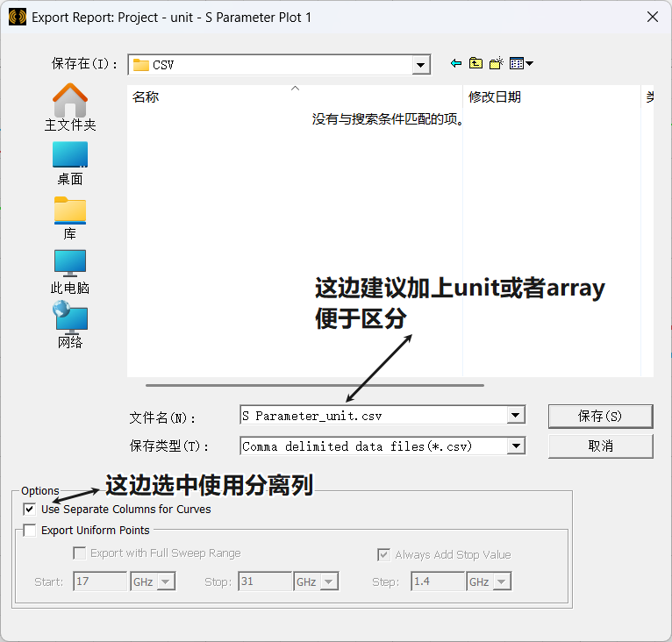
Task: Click the 保存(S) button
Action: click(x=600, y=416)
